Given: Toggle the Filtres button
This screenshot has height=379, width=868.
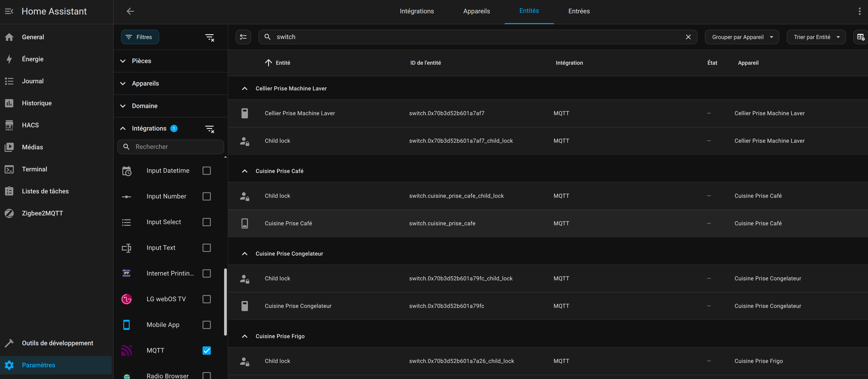Looking at the screenshot, I should (x=140, y=37).
